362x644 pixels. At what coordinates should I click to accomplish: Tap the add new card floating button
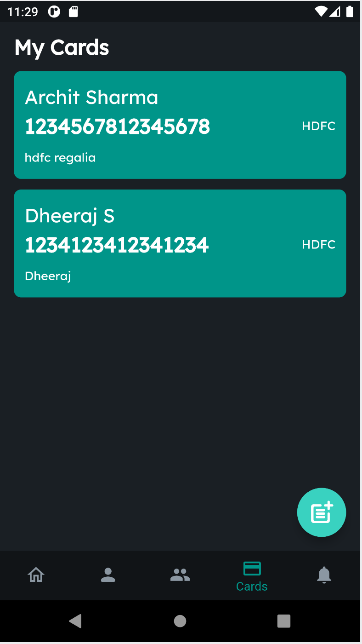pyautogui.click(x=322, y=512)
